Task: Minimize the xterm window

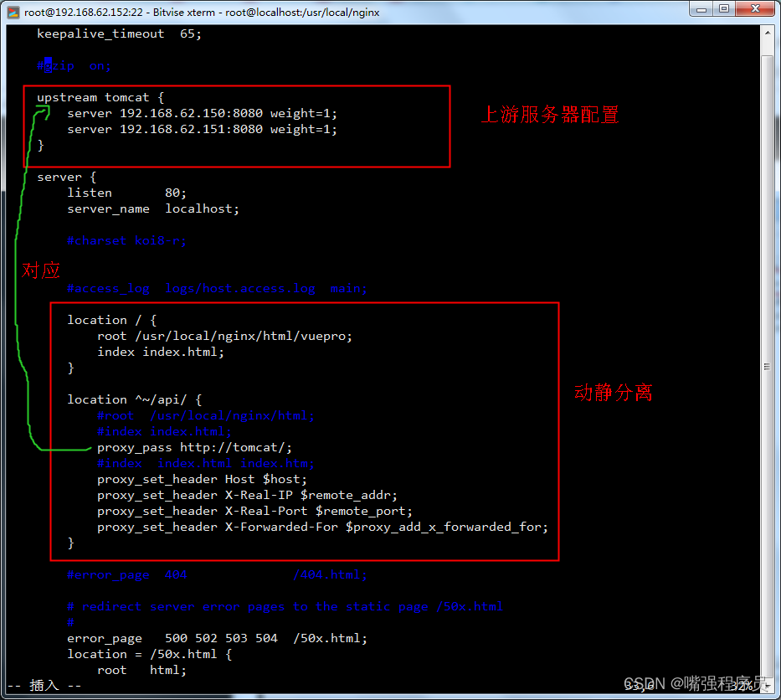Action: coord(701,9)
